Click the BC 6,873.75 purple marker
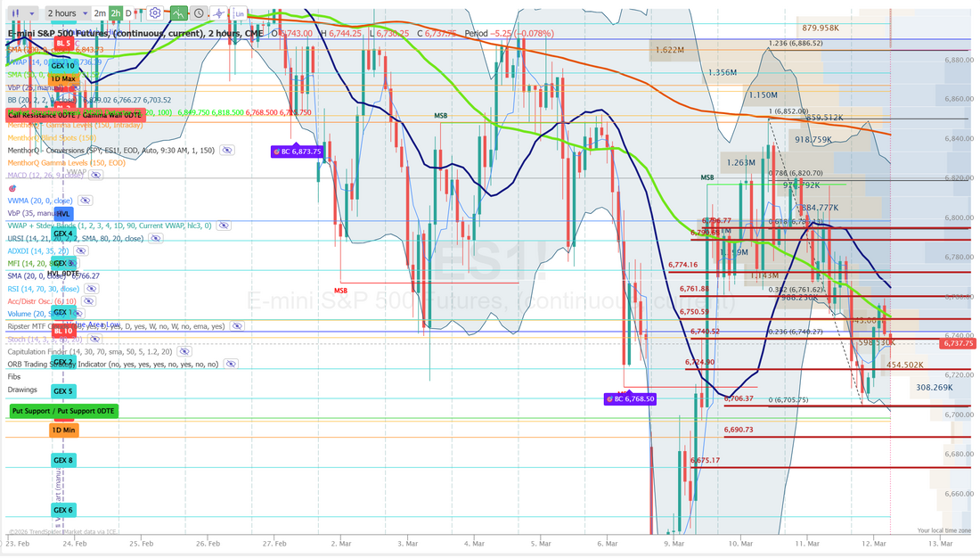This screenshot has height=558, width=980. point(296,152)
